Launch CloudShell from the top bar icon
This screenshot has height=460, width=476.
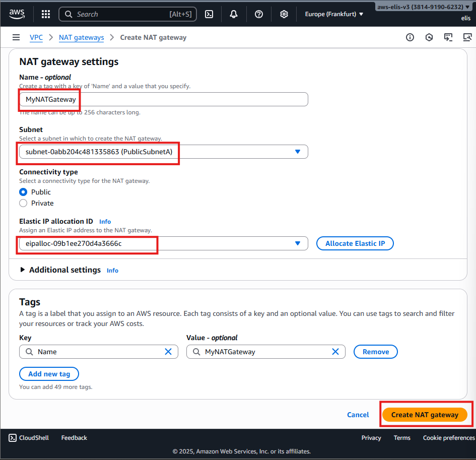coord(209,14)
